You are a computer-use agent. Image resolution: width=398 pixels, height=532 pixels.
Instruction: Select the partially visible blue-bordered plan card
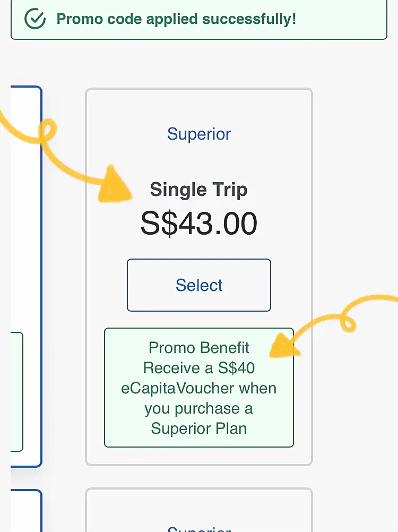click(26, 277)
